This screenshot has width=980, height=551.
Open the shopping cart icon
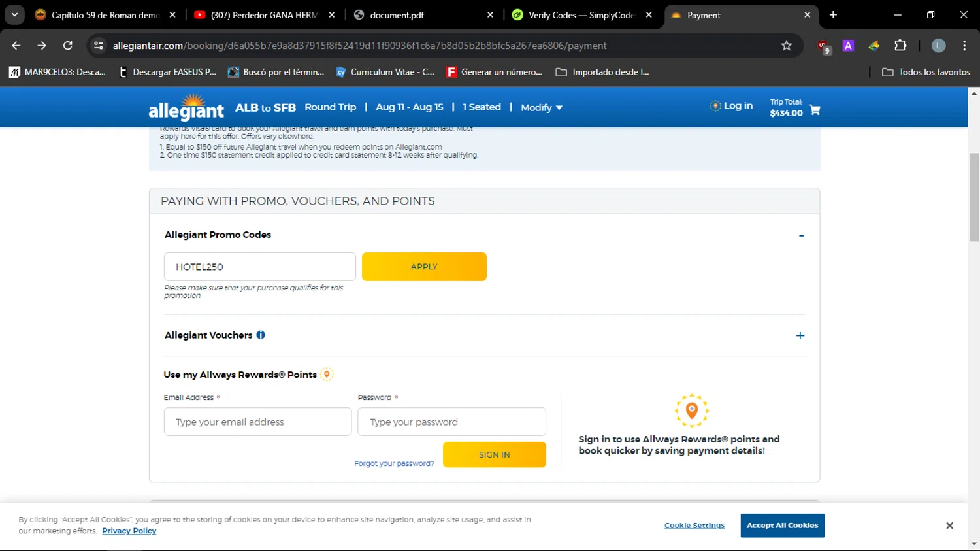coord(815,110)
